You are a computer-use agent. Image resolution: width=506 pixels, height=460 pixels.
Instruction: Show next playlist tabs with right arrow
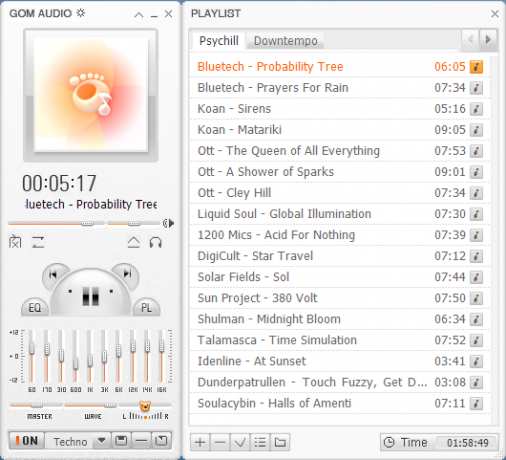tap(488, 40)
